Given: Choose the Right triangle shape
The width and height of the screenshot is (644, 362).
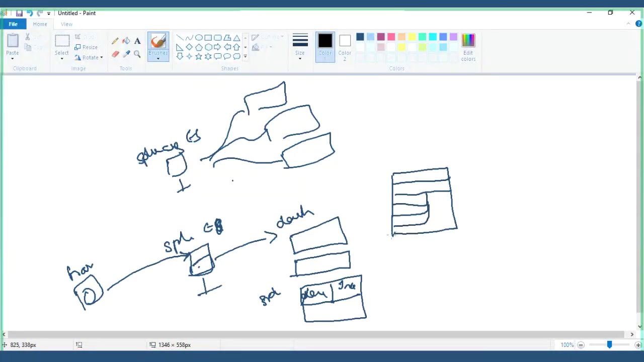Looking at the screenshot, I should [180, 47].
